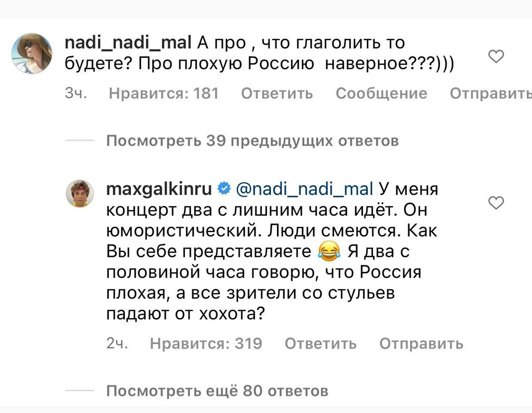Tap "Отправить" under maxgalkinru's reply
Screen dimensions: 532x413
(x=421, y=343)
